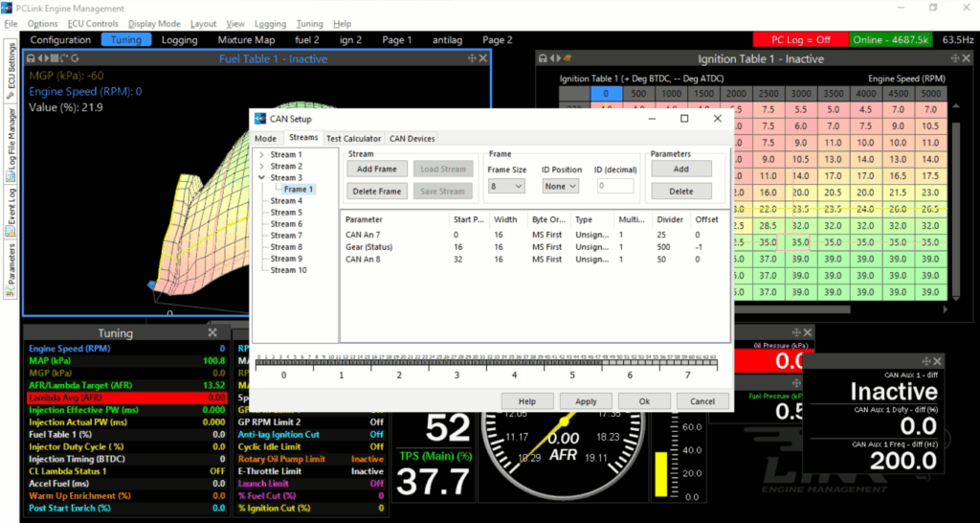
Task: Open the Frame Size dropdown
Action: [506, 186]
